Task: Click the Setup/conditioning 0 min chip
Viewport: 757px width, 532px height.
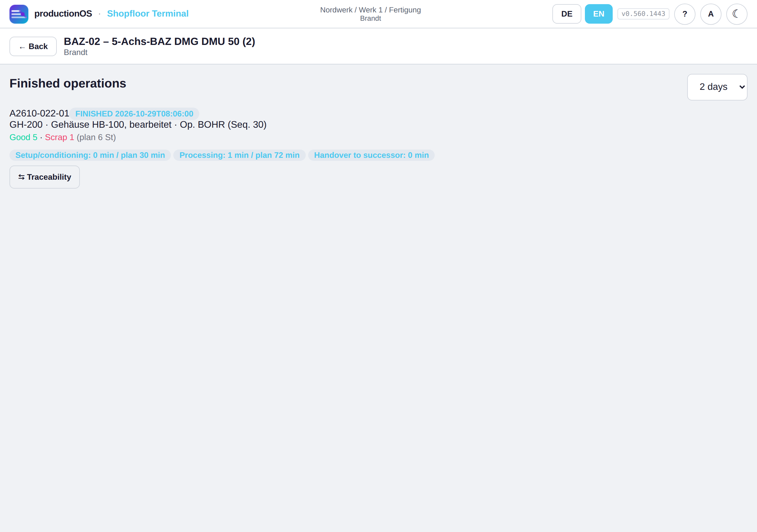Action: click(90, 155)
